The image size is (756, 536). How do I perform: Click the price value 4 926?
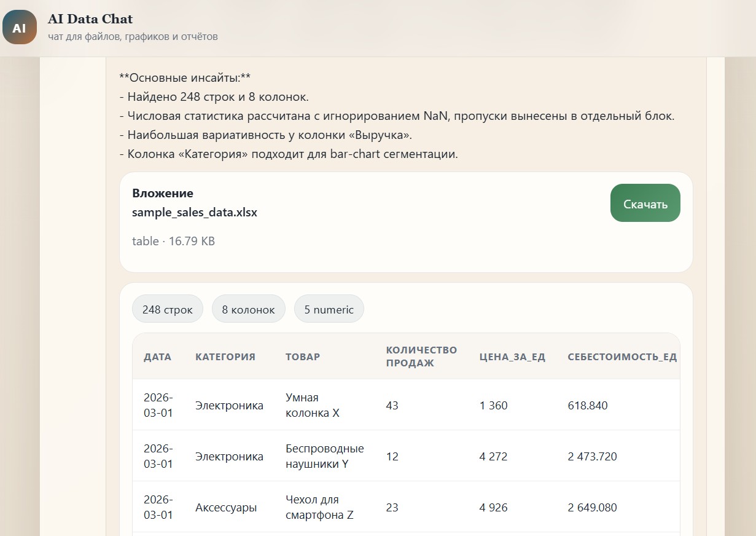(494, 508)
